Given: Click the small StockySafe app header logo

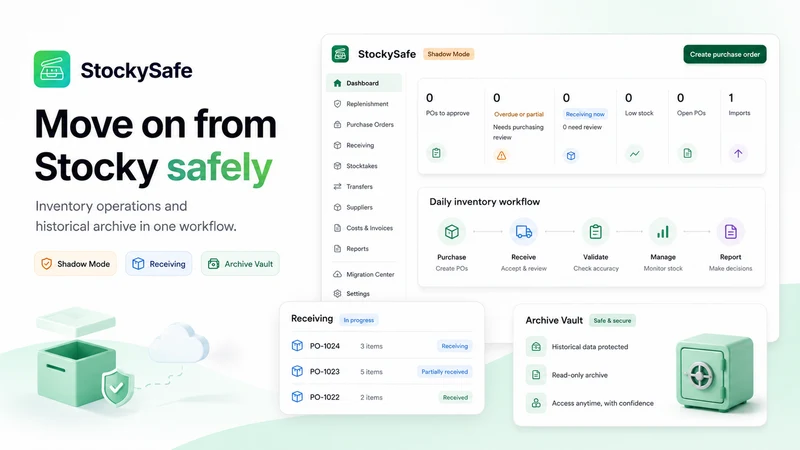Looking at the screenshot, I should (x=340, y=54).
